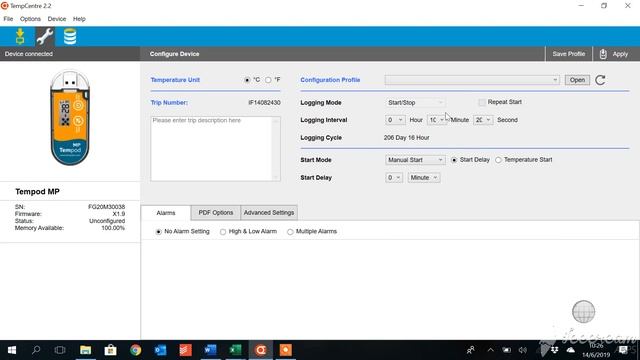Open the File menu

point(8,19)
